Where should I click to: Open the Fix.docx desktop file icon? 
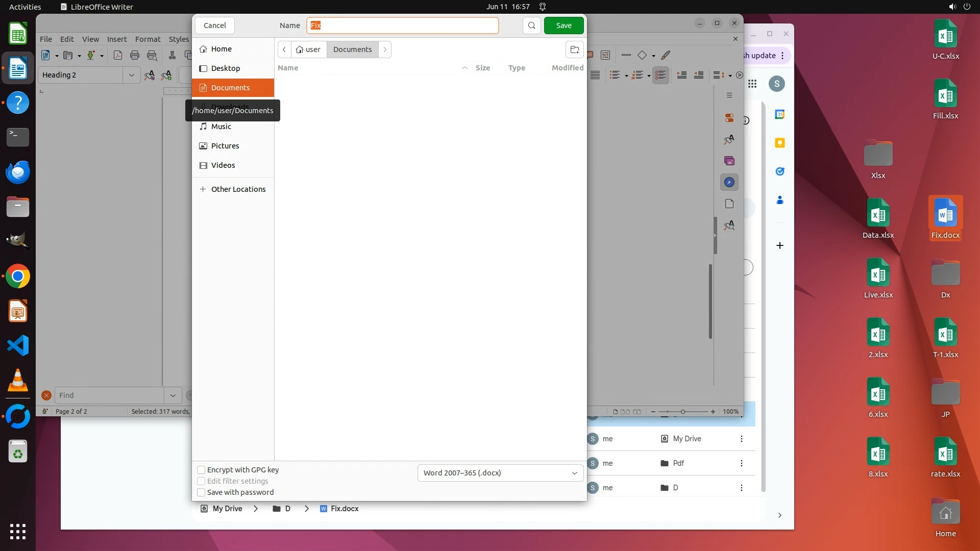(945, 213)
